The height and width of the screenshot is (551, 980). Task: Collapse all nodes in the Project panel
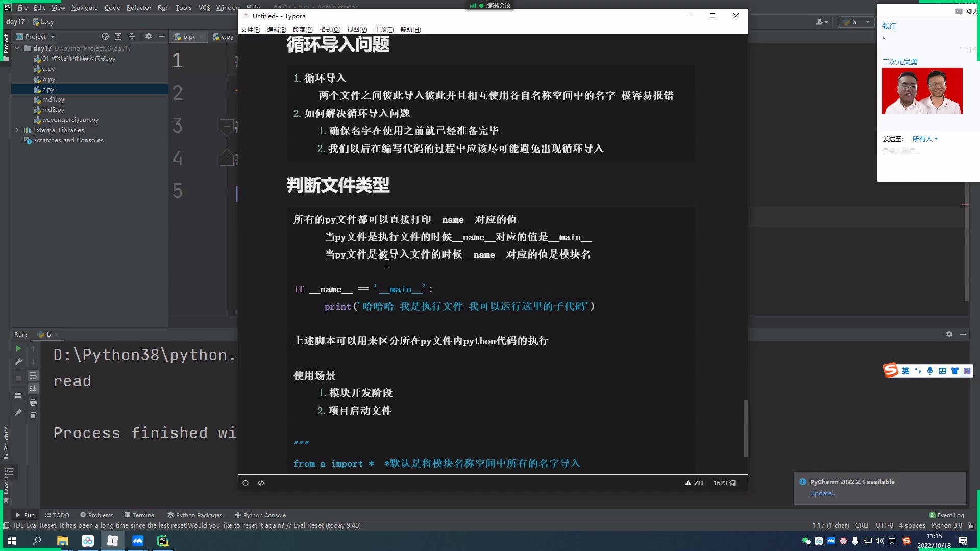click(x=132, y=36)
